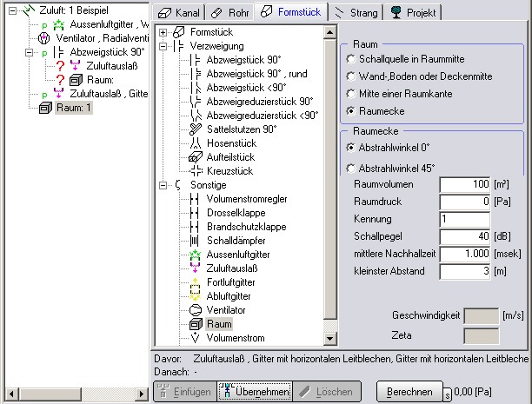Click the Ventilator icon under Sonstige
The image size is (532, 404).
click(195, 309)
